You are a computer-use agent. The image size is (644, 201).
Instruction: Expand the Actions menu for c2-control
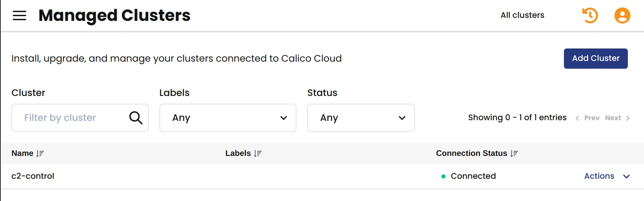coord(607,176)
